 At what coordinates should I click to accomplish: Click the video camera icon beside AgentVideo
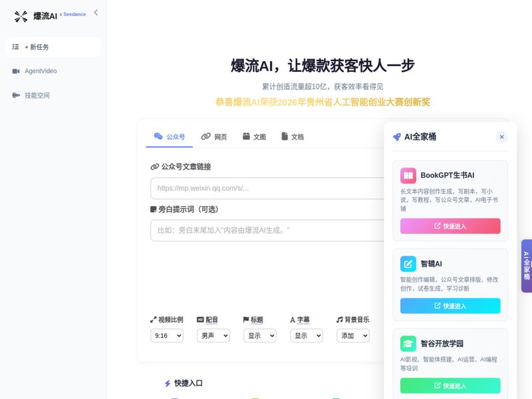pyautogui.click(x=16, y=71)
